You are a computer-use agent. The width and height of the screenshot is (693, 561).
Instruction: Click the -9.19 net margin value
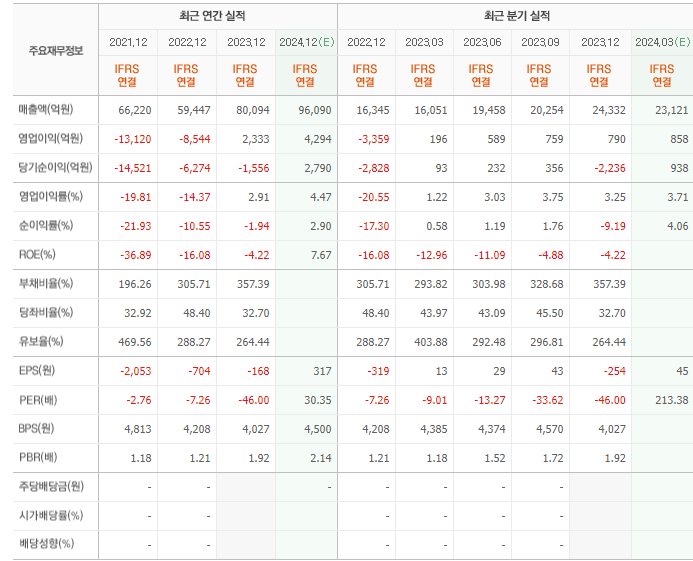[613, 226]
